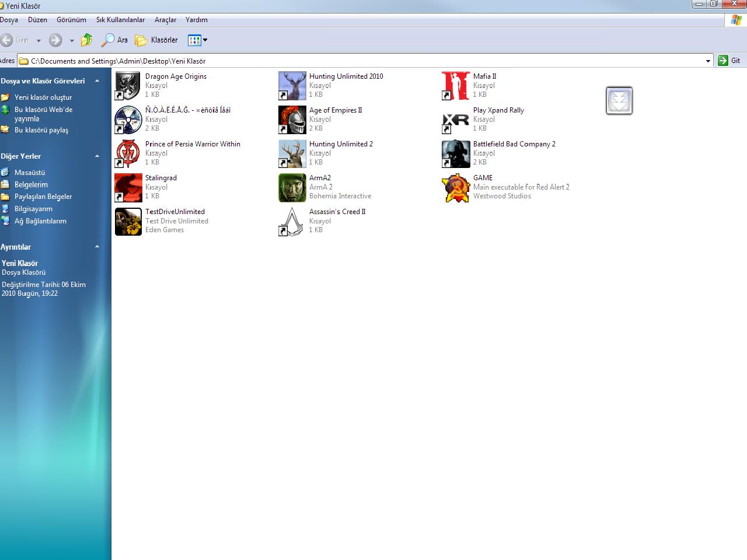Click the TestDriveUnlimited file name
747x560 pixels.
click(x=175, y=212)
